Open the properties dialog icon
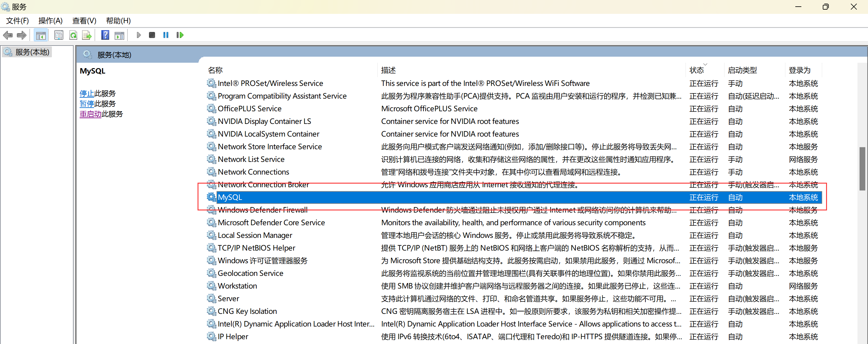This screenshot has height=344, width=868. click(x=59, y=35)
